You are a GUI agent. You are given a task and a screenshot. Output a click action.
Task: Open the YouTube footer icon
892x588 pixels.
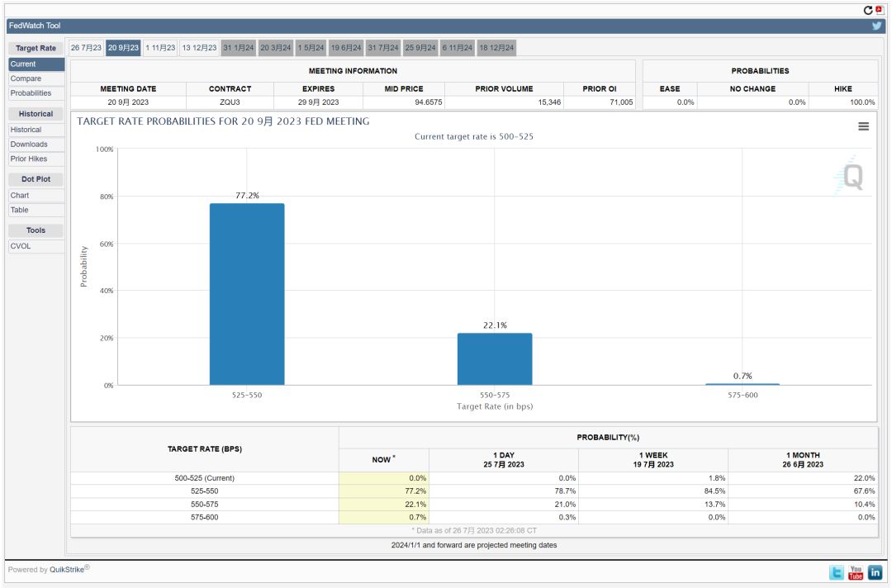click(856, 572)
